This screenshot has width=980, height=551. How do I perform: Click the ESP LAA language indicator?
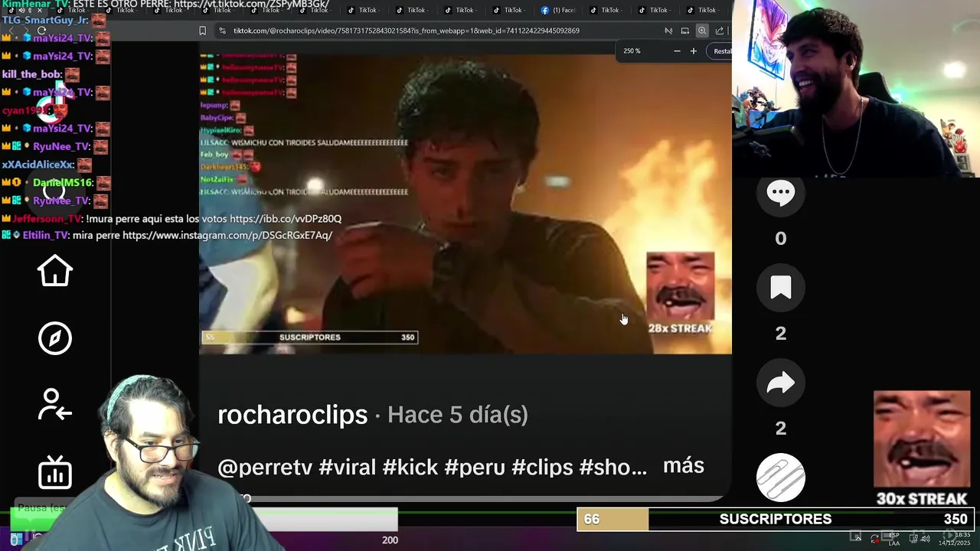pos(894,540)
